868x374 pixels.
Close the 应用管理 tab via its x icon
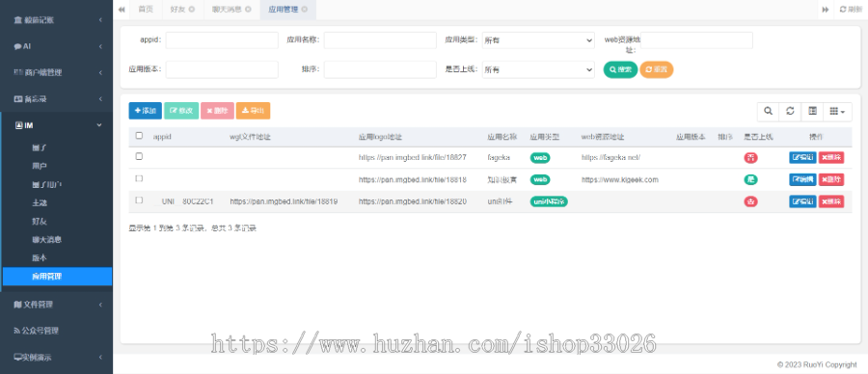pyautogui.click(x=305, y=10)
